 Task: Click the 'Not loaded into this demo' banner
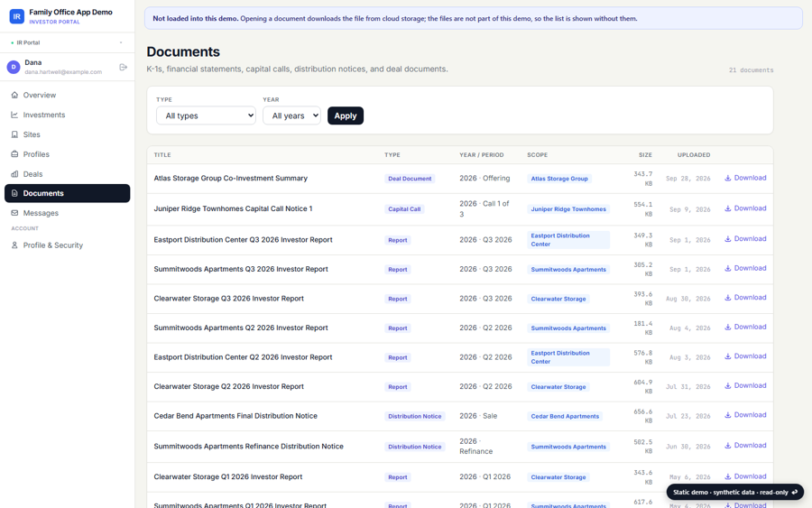474,18
